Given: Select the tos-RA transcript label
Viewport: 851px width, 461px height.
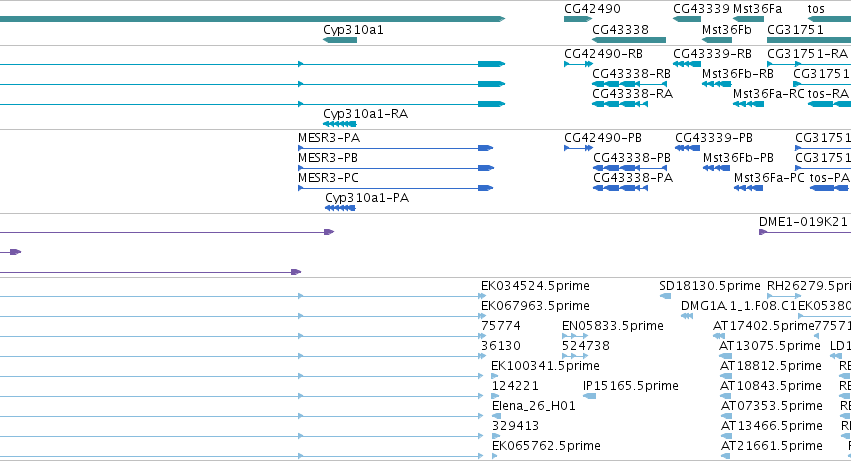Looking at the screenshot, I should click(828, 94).
